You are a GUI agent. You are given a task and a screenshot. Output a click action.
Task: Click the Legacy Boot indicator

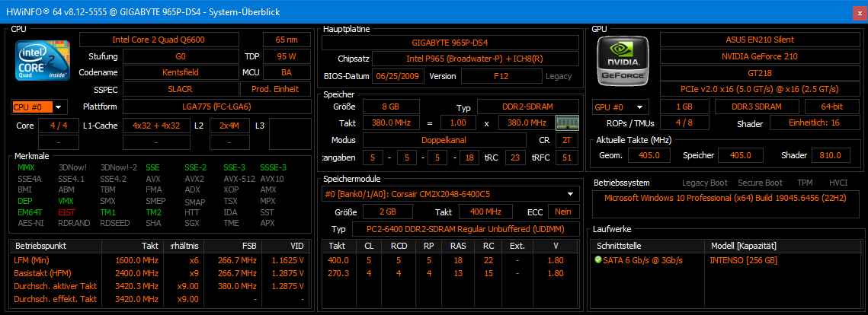pyautogui.click(x=705, y=183)
